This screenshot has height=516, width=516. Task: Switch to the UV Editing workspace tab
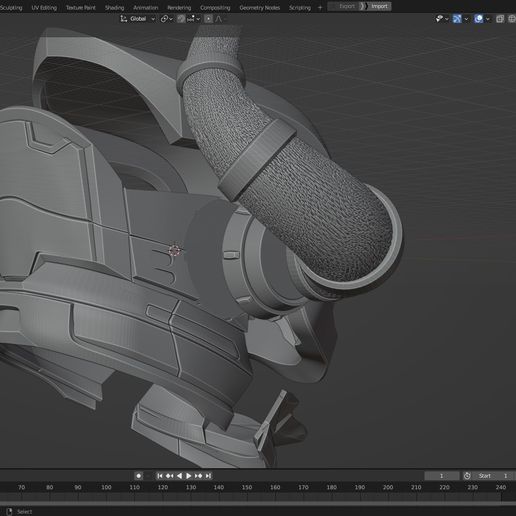[x=44, y=7]
